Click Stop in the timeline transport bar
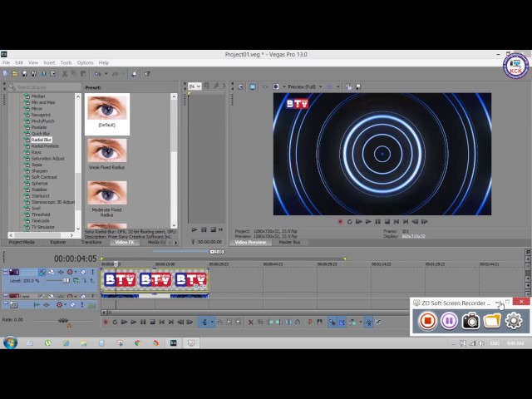Image resolution: width=532 pixels, height=399 pixels. 152,322
